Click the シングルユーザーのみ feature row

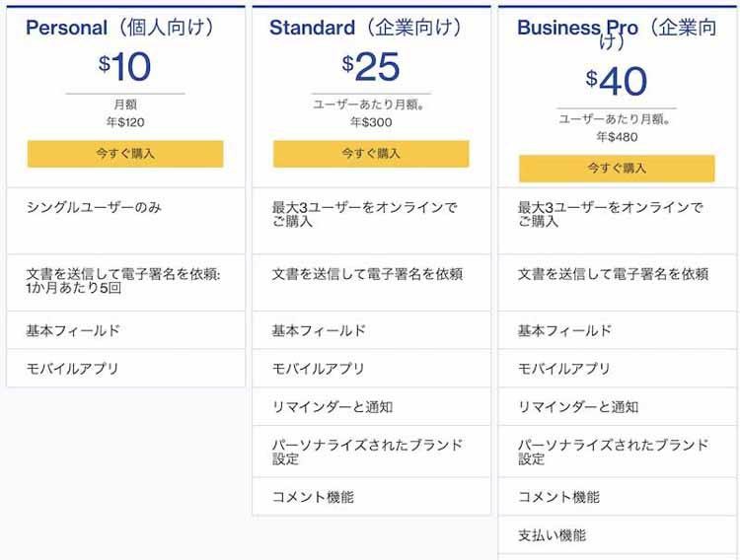(125, 221)
